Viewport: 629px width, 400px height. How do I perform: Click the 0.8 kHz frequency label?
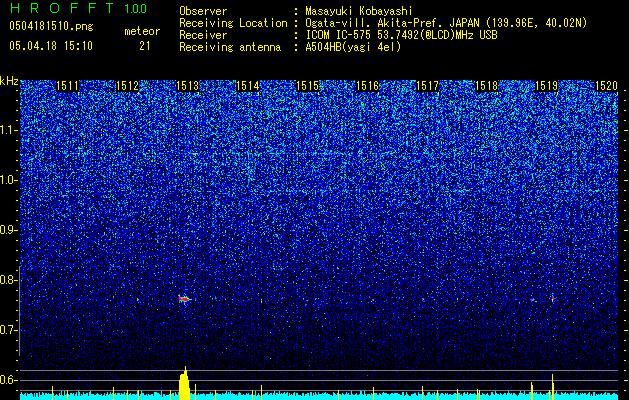click(x=9, y=280)
